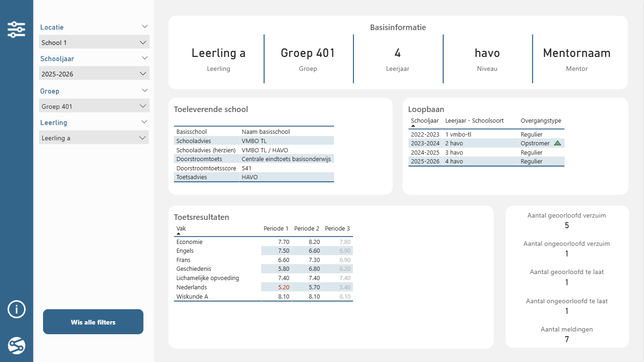
Task: Collapse the Locatie filter chevron
Action: [145, 27]
